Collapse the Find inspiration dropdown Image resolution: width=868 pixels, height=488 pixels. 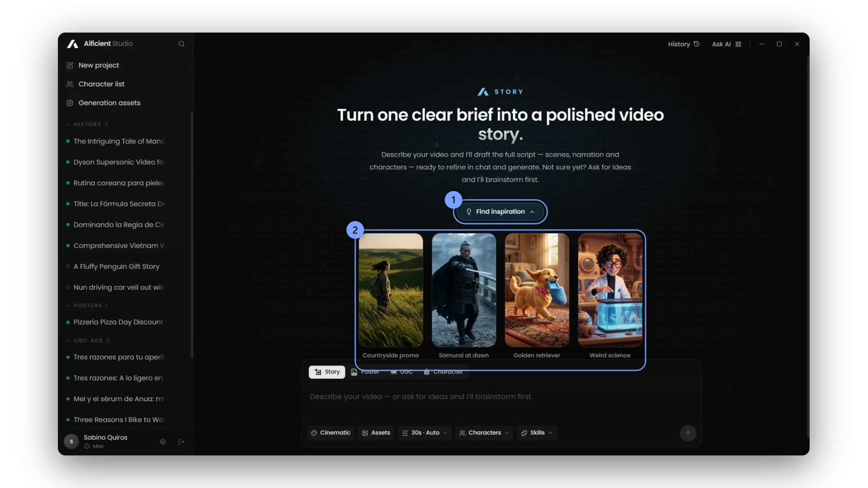[500, 212]
